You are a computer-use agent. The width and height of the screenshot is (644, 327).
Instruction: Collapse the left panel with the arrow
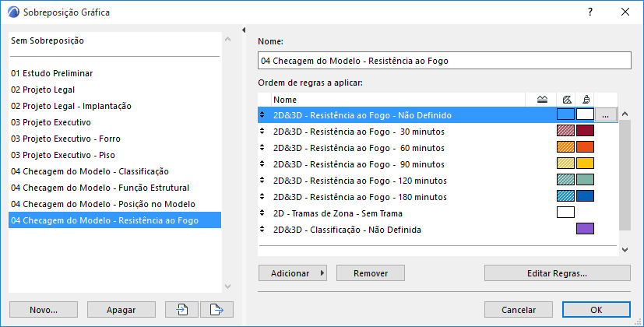244,30
